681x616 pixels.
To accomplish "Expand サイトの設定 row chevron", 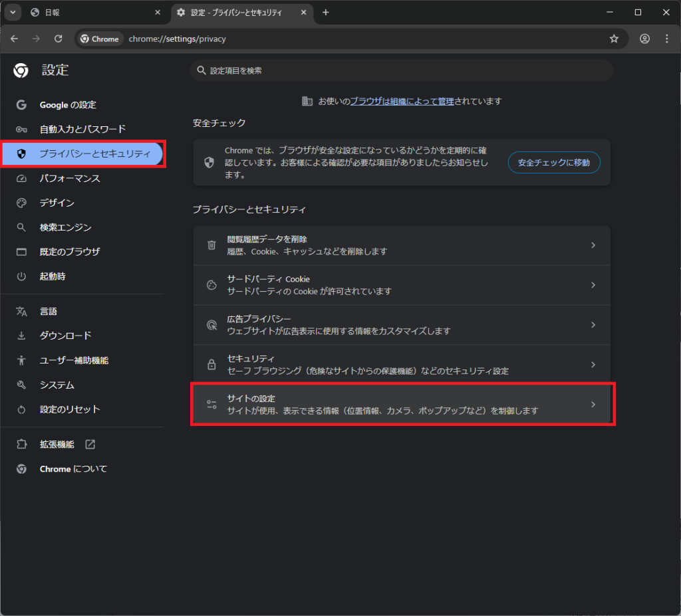I will click(593, 405).
